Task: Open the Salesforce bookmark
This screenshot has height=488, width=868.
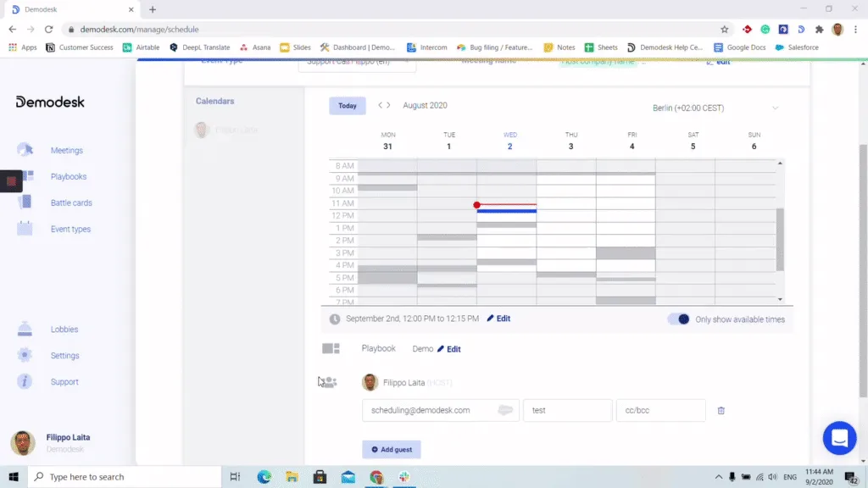Action: (797, 47)
